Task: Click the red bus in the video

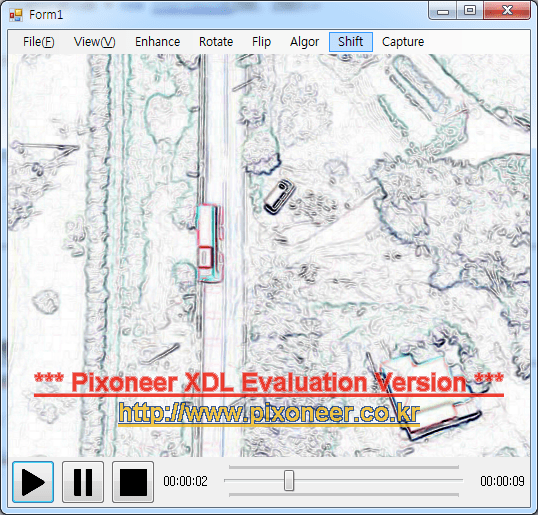Action: click(210, 242)
